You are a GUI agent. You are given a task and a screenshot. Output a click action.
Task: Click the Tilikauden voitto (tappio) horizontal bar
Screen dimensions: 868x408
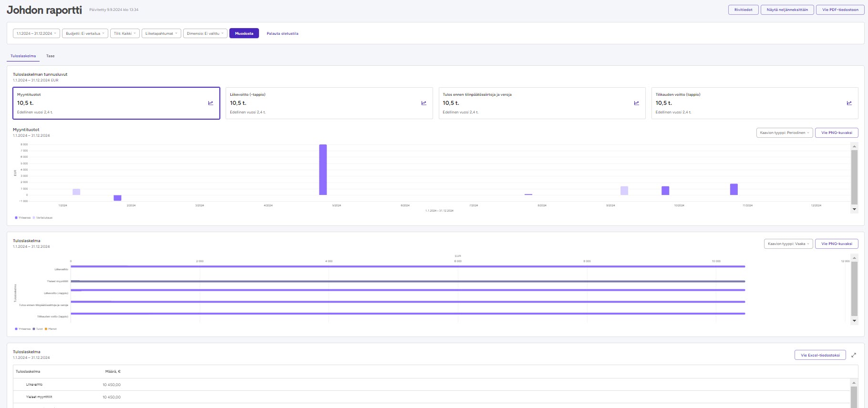click(408, 314)
